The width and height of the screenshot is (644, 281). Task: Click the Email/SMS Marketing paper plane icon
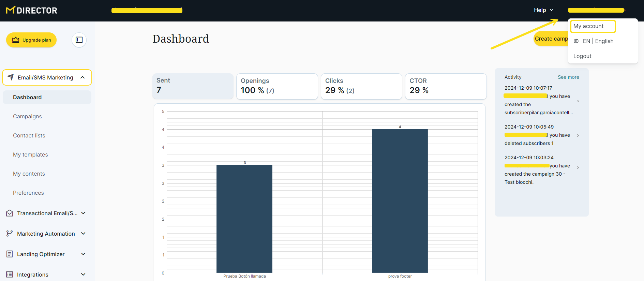tap(11, 77)
